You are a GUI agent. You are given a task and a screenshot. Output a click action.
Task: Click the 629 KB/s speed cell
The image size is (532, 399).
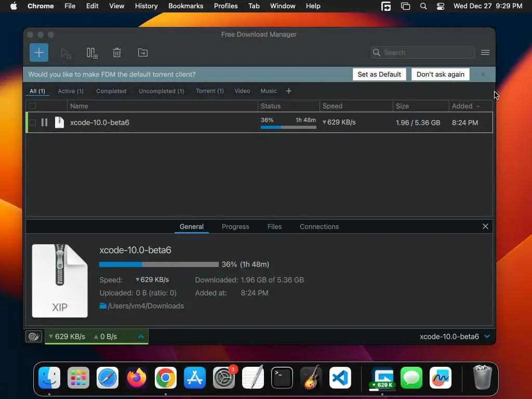pyautogui.click(x=339, y=122)
